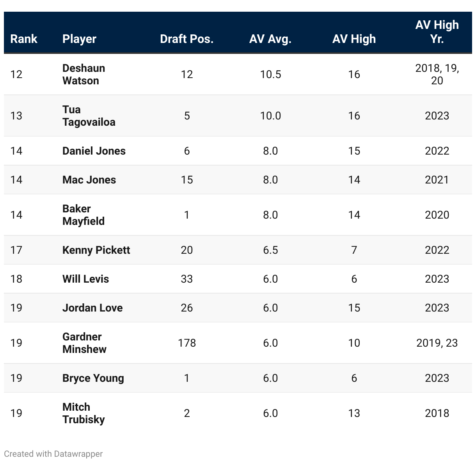The image size is (476, 463).
Task: Select the "2018, 19, 20" year cell
Action: (x=437, y=74)
